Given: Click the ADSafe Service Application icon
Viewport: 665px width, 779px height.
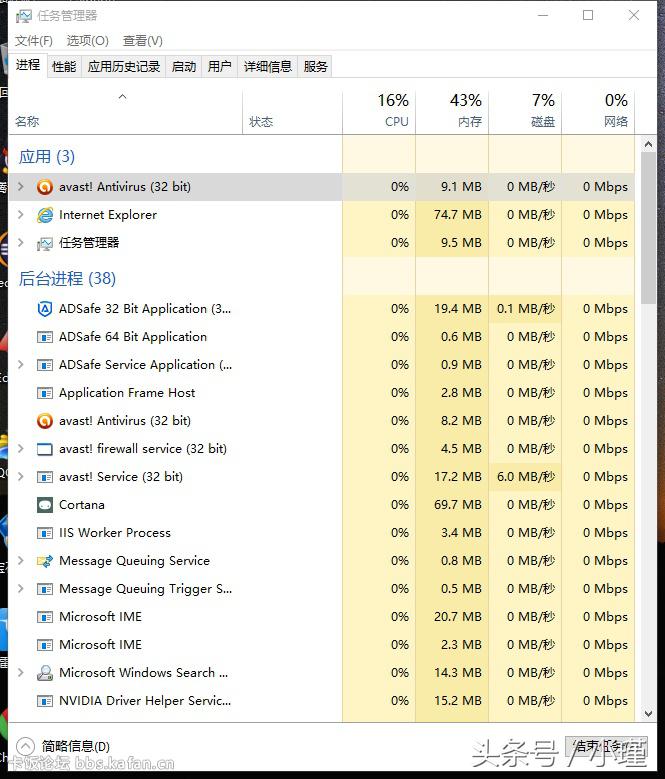Looking at the screenshot, I should click(x=45, y=365).
